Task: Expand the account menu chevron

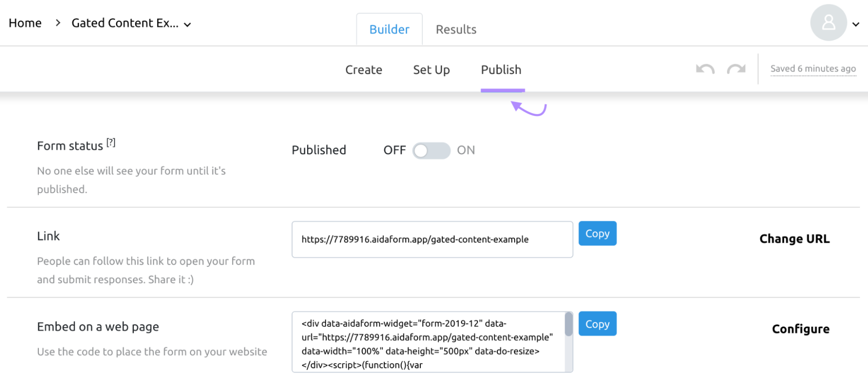Action: tap(856, 24)
